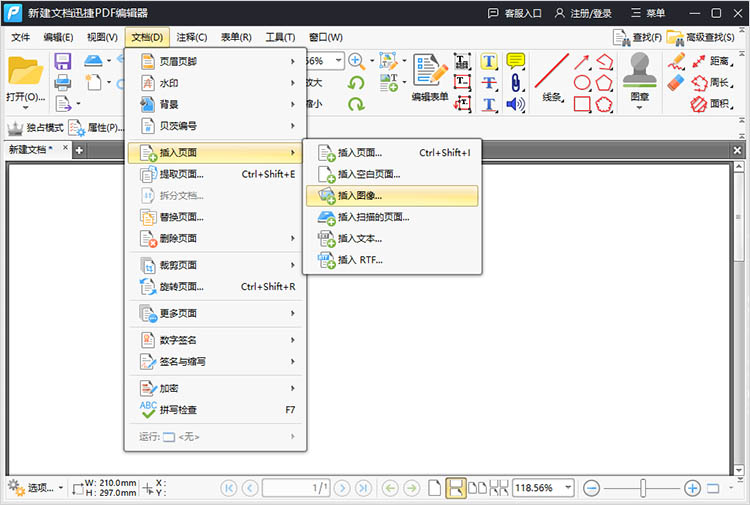Toggle continuous page layout view

[x=455, y=488]
